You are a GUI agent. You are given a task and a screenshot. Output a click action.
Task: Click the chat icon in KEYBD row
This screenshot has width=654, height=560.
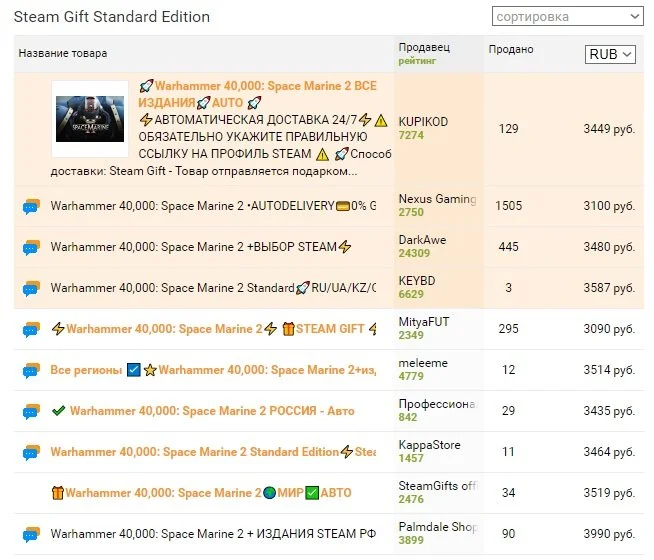coord(31,288)
